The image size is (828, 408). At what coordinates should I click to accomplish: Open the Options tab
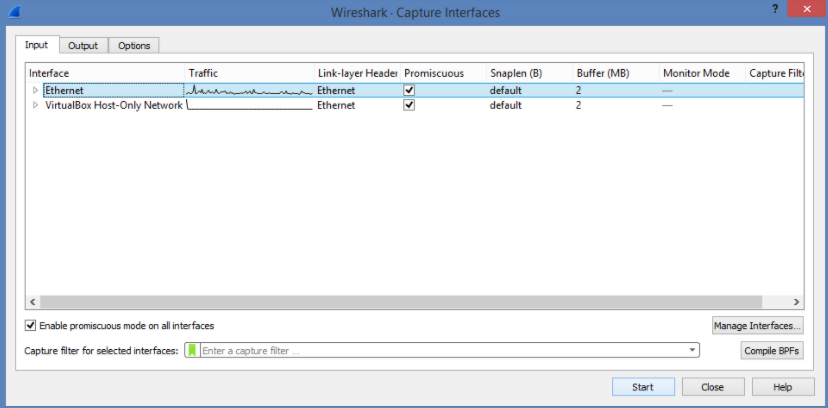(x=134, y=45)
